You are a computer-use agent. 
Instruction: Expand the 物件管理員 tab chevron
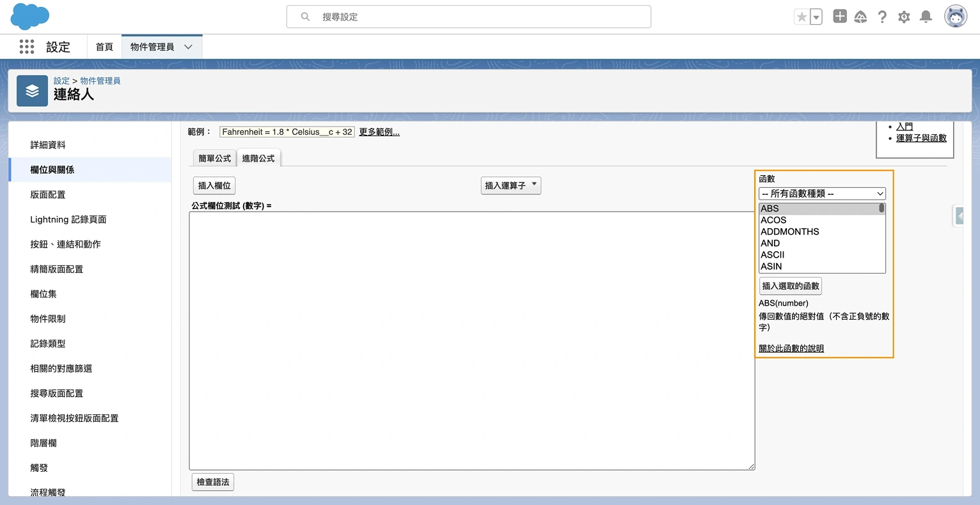187,46
